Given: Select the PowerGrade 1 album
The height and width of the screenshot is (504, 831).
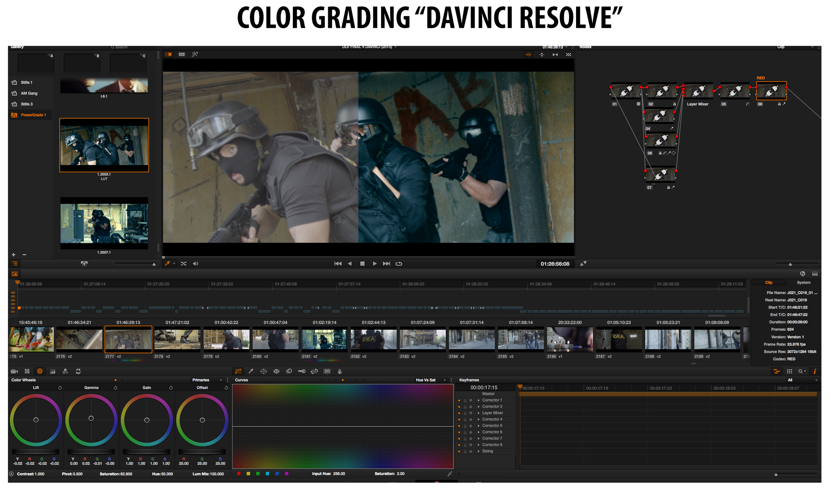Looking at the screenshot, I should [x=30, y=115].
